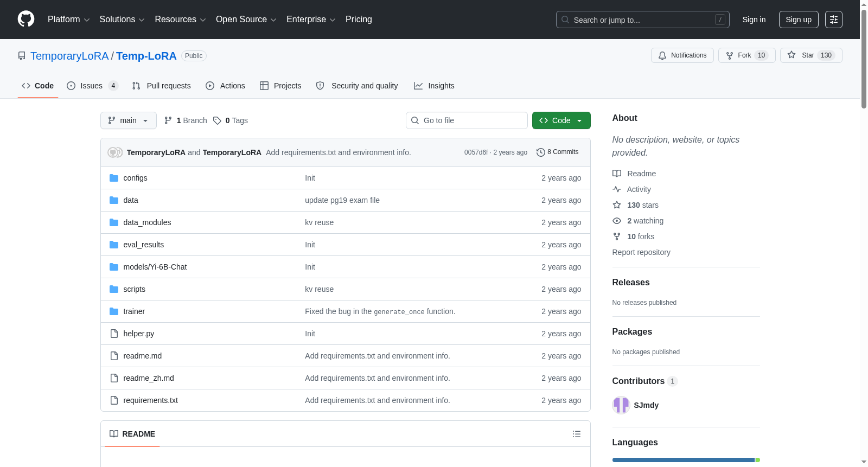The height and width of the screenshot is (467, 868).
Task: Open the Pull requests tab
Action: [x=162, y=86]
